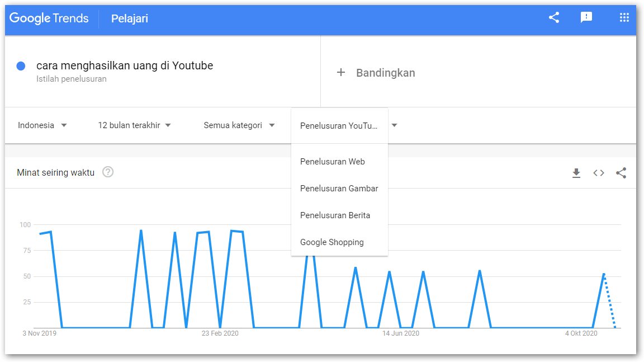Image resolution: width=644 pixels, height=362 pixels.
Task: Edit the search term 'cara menghasilkan uang di Youtube'
Action: pyautogui.click(x=125, y=65)
